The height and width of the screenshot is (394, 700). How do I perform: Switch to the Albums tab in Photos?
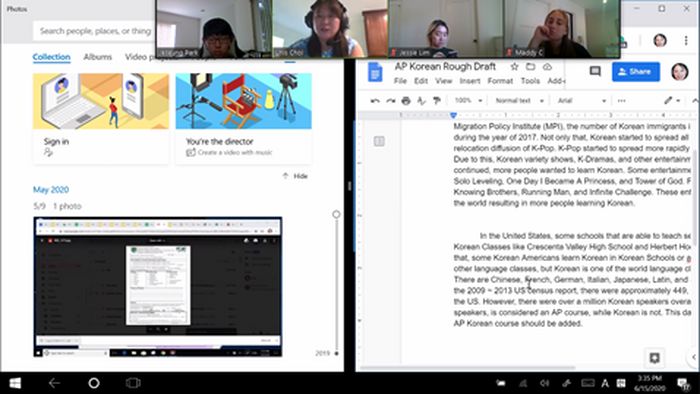[x=97, y=57]
